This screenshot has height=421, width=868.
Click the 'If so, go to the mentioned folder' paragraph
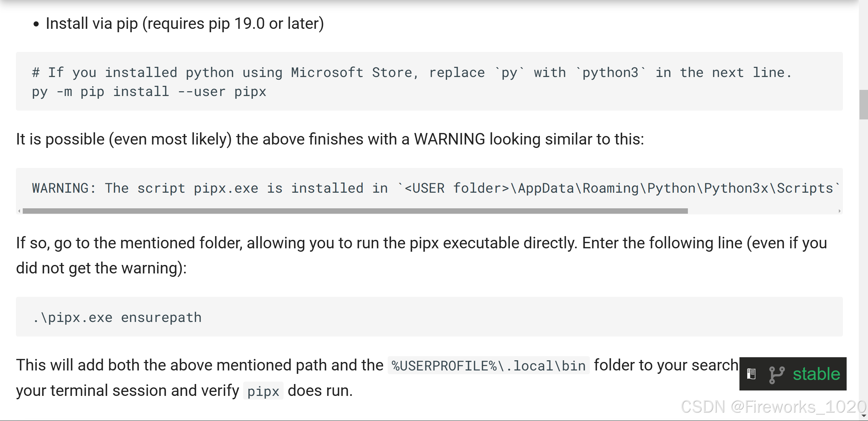coord(421,243)
